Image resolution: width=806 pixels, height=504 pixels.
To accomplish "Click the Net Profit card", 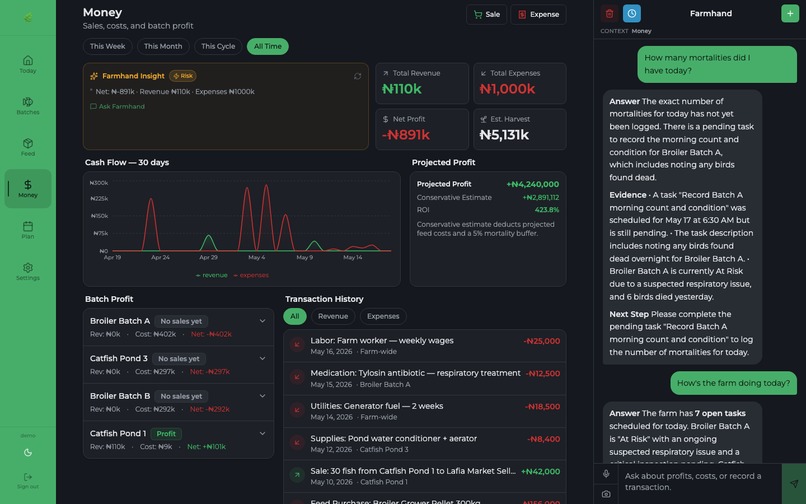I will click(422, 129).
